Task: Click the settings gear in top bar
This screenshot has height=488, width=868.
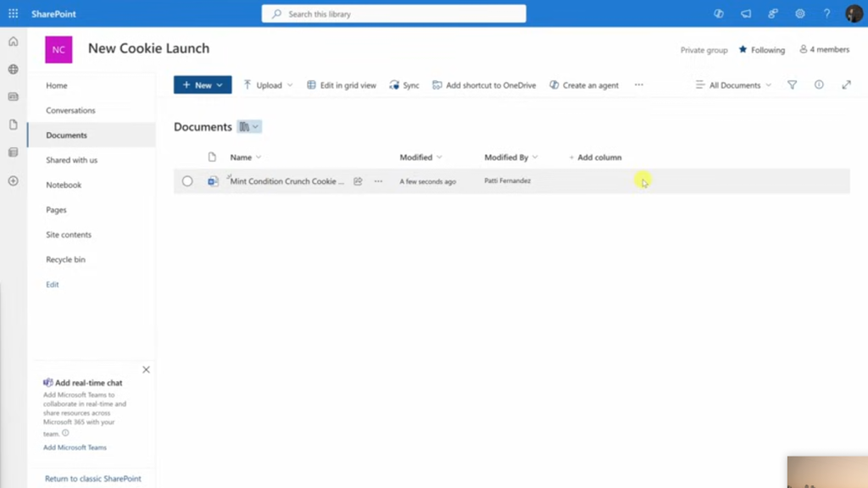Action: coord(798,14)
